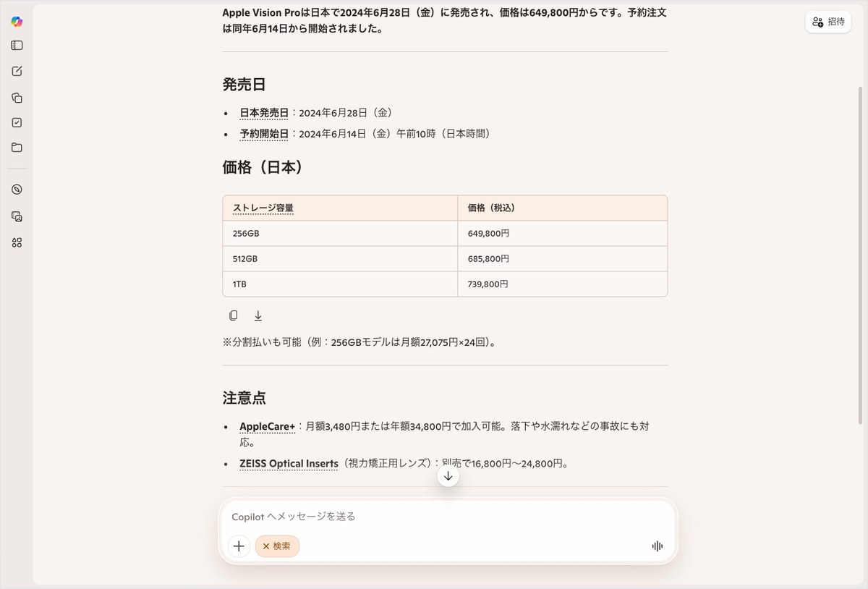
Task: Open the checkmark tasks icon in the sidebar
Action: click(17, 123)
